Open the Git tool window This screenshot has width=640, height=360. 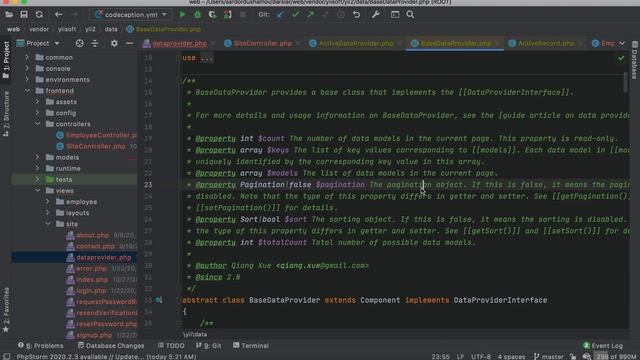(208, 345)
